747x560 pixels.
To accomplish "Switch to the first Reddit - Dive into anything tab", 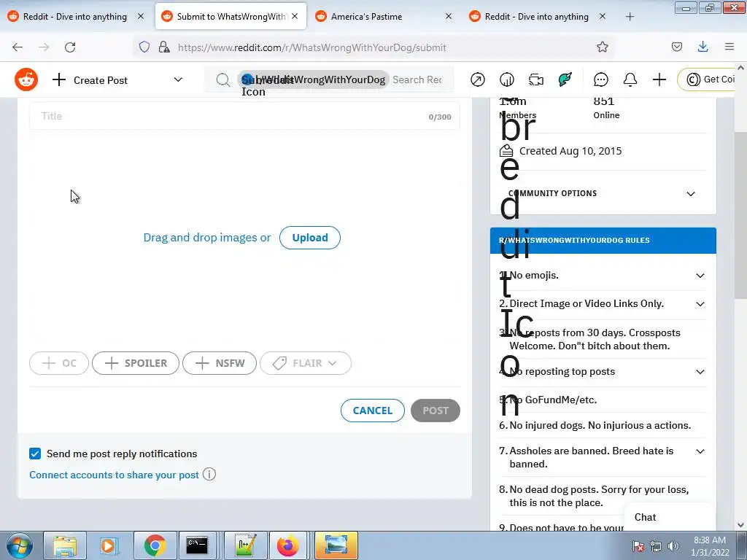I will [x=75, y=17].
